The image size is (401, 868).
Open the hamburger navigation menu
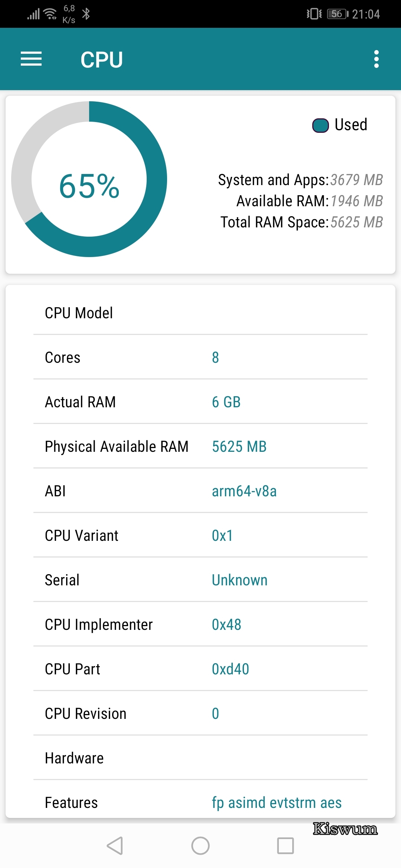coord(31,59)
